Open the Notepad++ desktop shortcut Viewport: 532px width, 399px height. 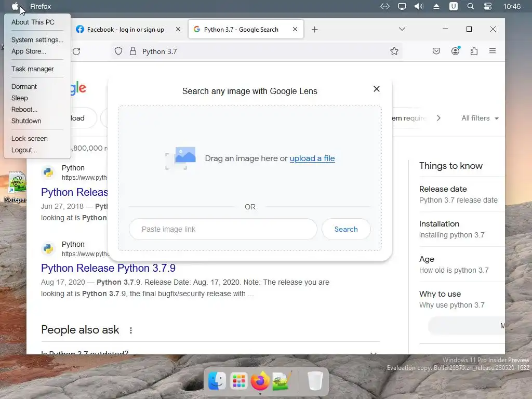click(17, 187)
